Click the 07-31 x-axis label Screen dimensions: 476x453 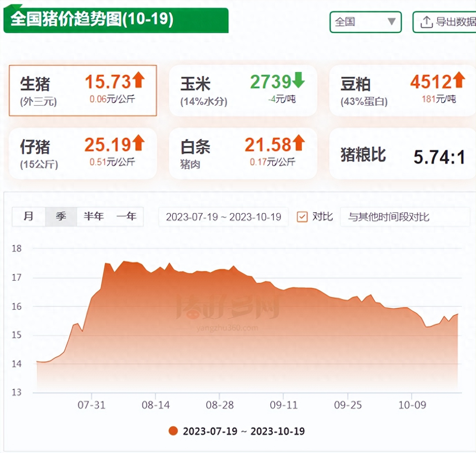92,405
